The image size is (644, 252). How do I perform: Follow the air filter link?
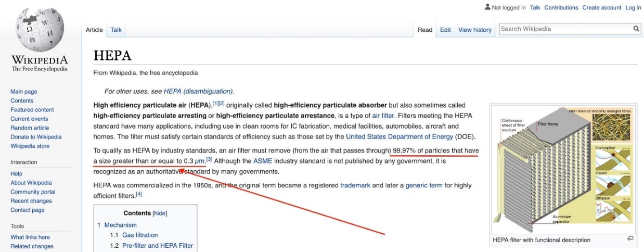click(383, 116)
